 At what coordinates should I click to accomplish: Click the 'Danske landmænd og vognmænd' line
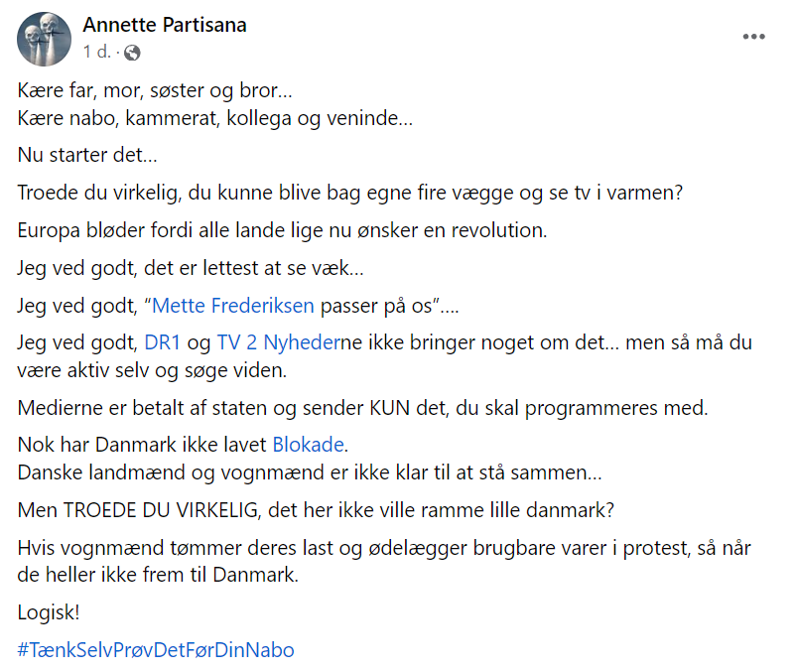coord(310,472)
